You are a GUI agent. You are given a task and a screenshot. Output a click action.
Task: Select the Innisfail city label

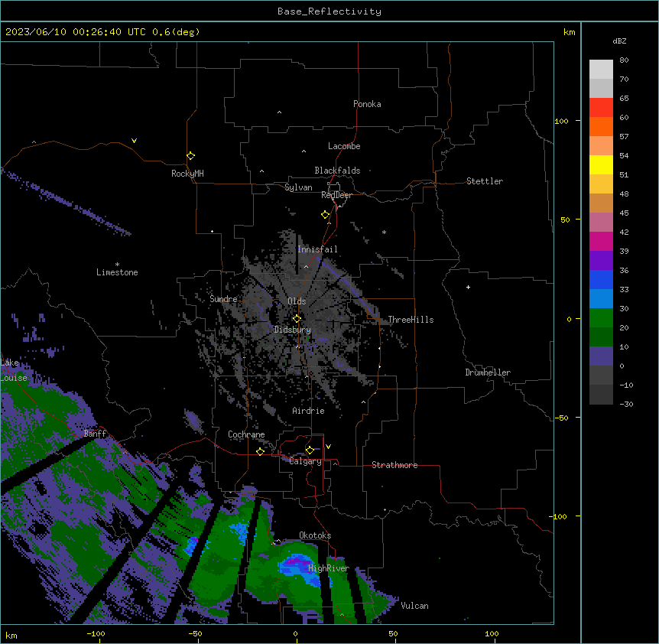point(317,249)
